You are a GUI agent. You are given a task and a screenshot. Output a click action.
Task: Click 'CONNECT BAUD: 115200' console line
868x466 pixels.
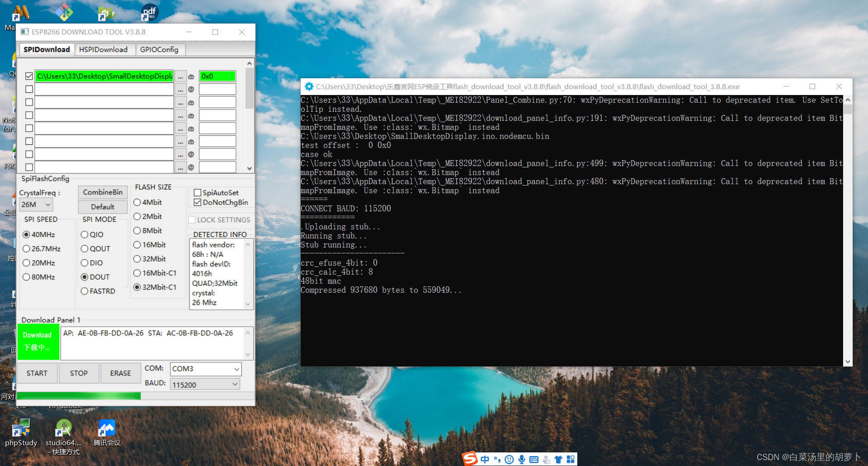tap(346, 209)
